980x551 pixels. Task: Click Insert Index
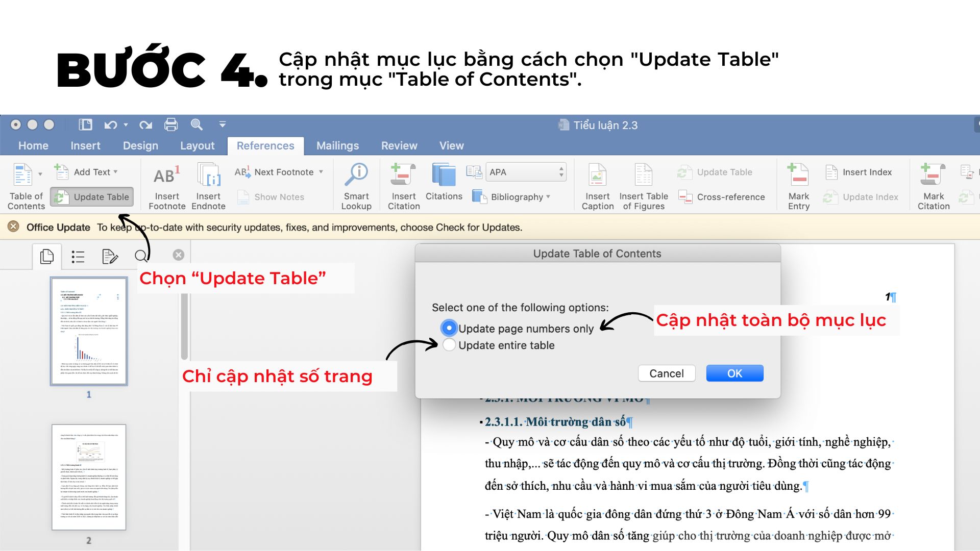point(859,172)
